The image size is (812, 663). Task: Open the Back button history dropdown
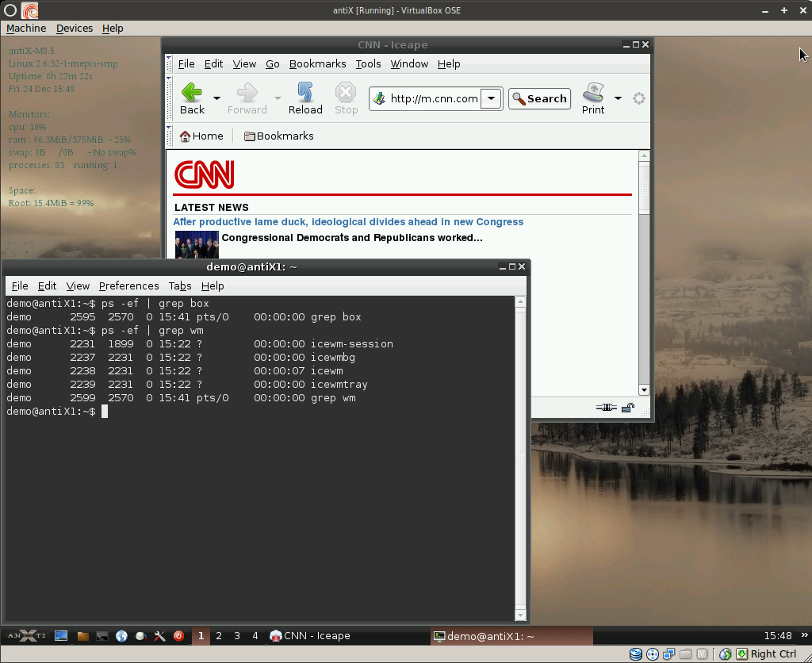[216, 98]
